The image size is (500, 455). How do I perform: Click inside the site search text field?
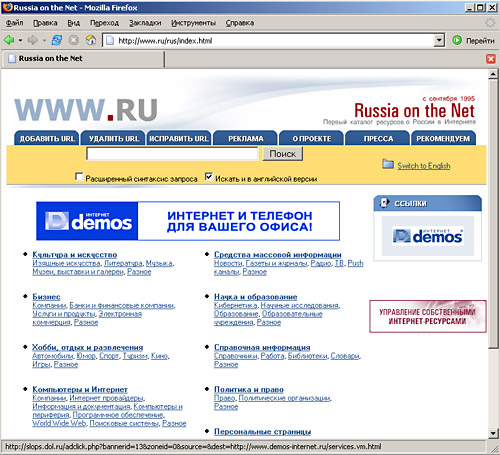tap(172, 154)
